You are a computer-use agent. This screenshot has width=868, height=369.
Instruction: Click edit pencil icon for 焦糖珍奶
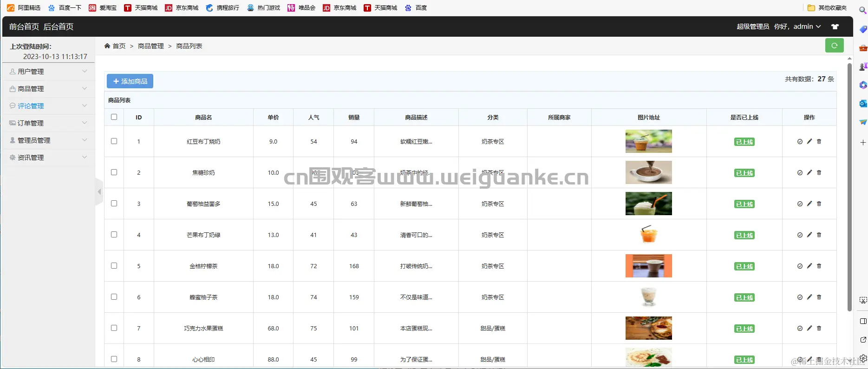coord(809,172)
